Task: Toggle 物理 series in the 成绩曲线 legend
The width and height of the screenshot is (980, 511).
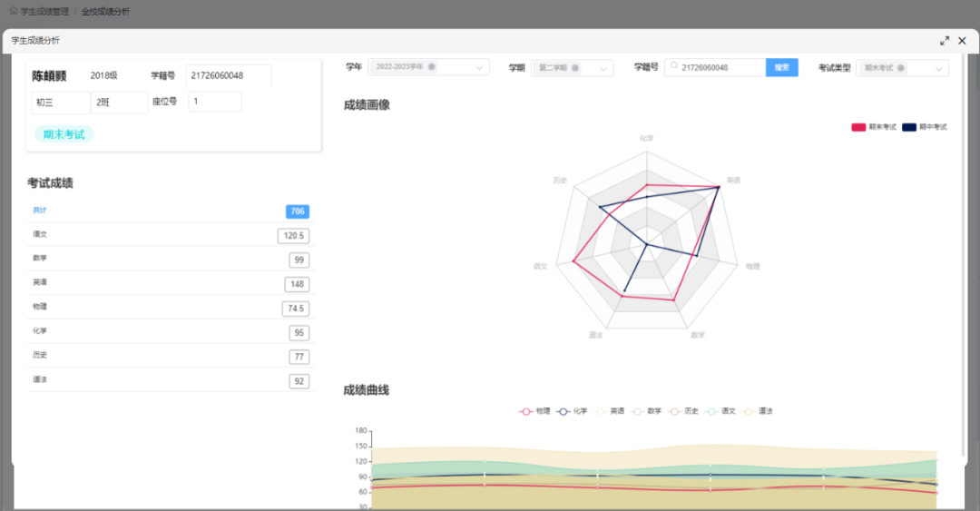Action: click(x=534, y=411)
